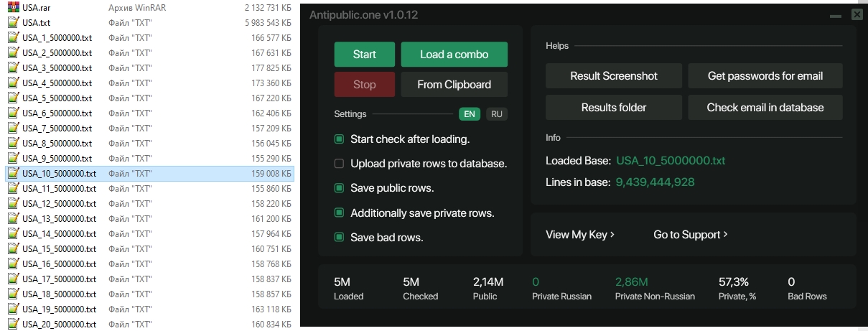Viewport: 868px width, 331px height.
Task: Open the Results folder
Action: (614, 108)
